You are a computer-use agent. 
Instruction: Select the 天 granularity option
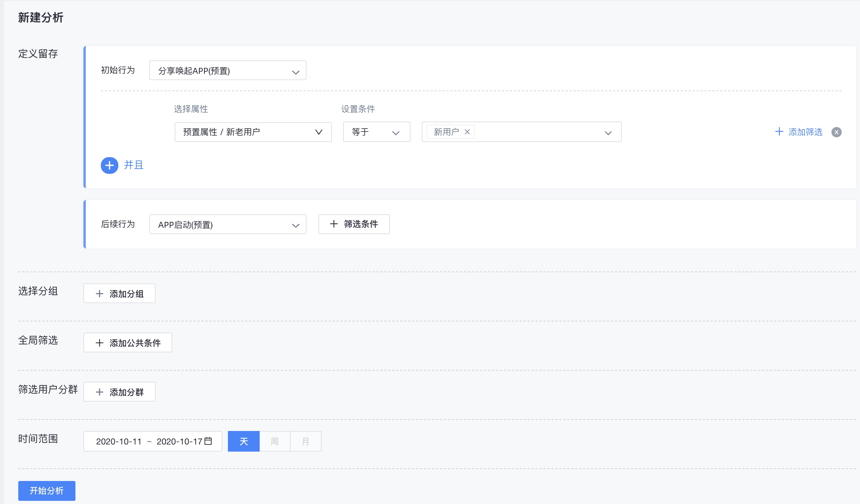pyautogui.click(x=244, y=441)
